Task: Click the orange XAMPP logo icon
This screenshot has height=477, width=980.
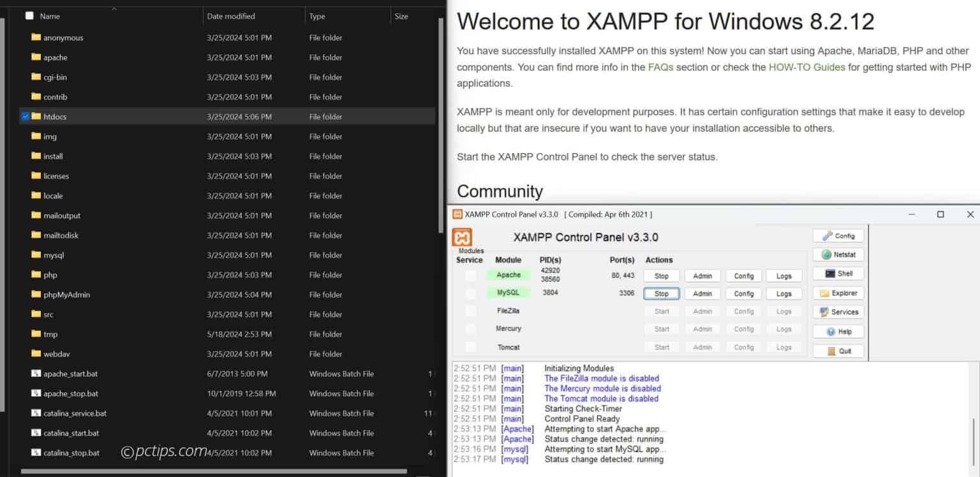Action: (x=463, y=238)
